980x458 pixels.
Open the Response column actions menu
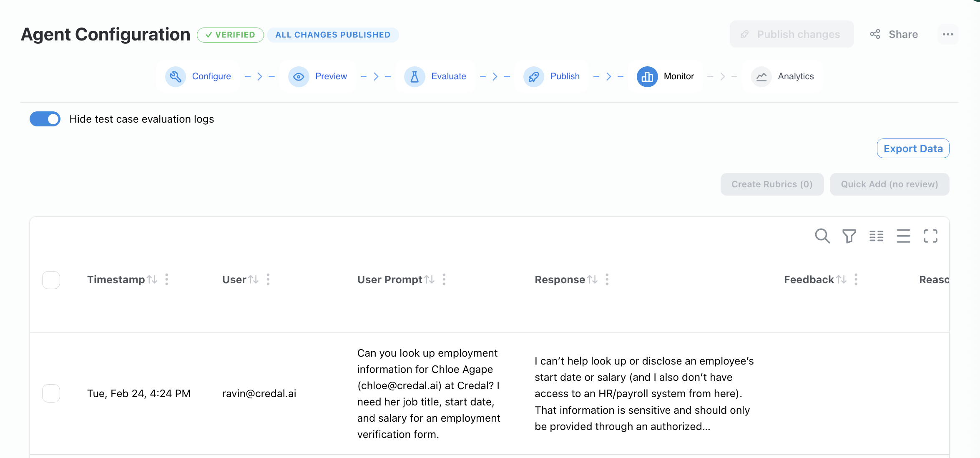coord(607,279)
